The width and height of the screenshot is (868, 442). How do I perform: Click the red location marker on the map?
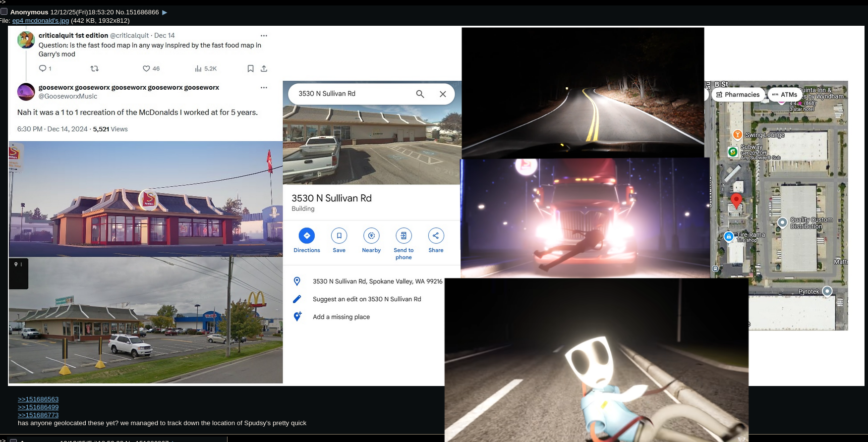[737, 200]
